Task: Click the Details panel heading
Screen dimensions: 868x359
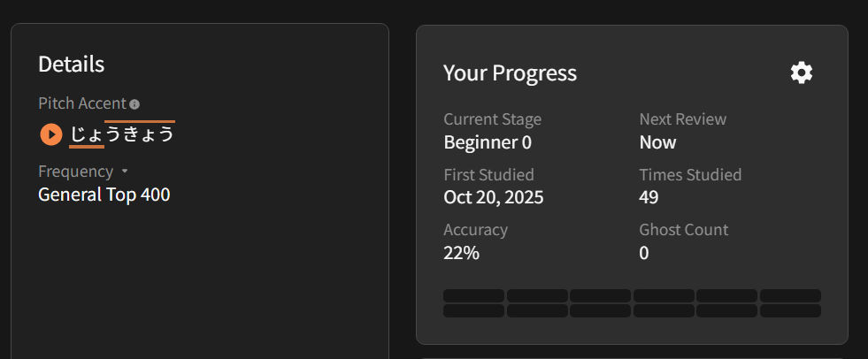Action: [72, 65]
